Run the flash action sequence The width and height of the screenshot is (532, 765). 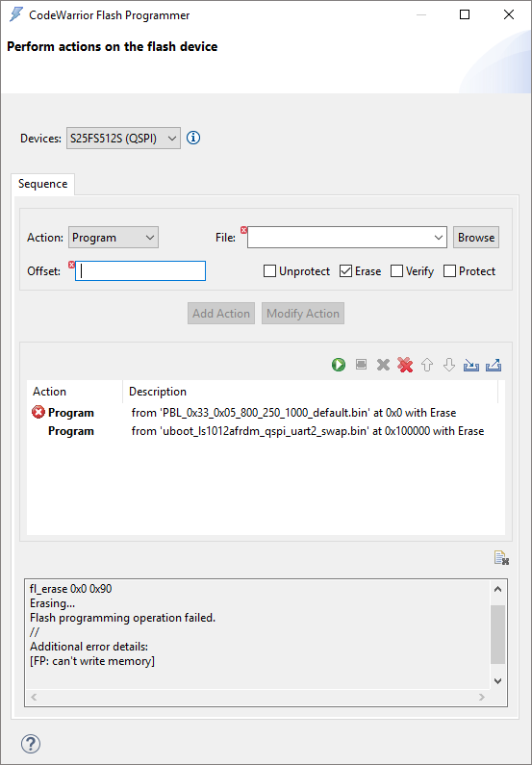[339, 365]
